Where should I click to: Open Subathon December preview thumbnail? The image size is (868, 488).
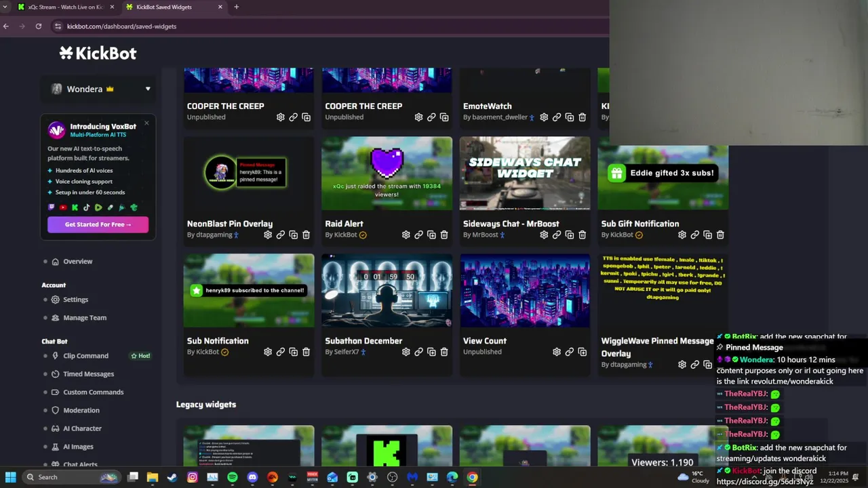[x=387, y=291]
